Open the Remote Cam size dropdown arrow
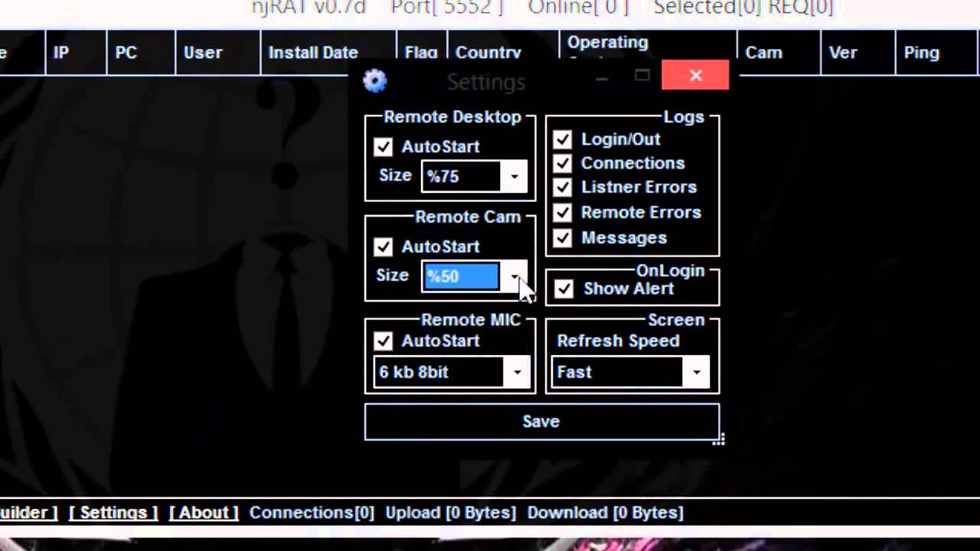 [514, 276]
